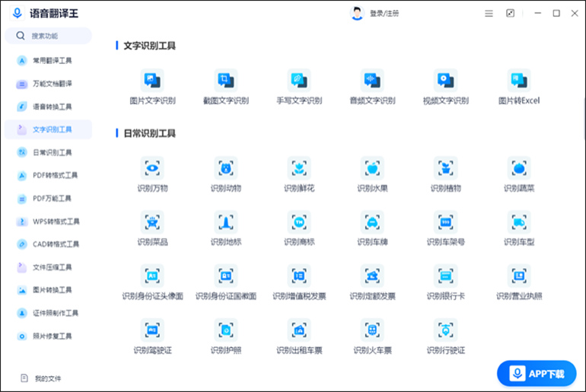Click the user avatar picture
Screen dimensions: 586x392
click(357, 14)
